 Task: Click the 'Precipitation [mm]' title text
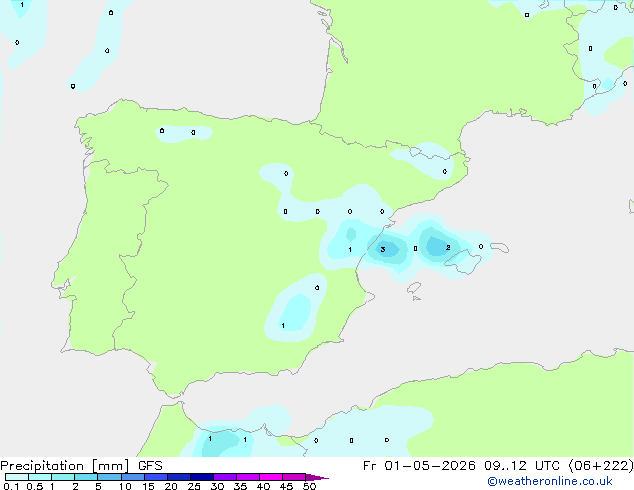(x=65, y=466)
